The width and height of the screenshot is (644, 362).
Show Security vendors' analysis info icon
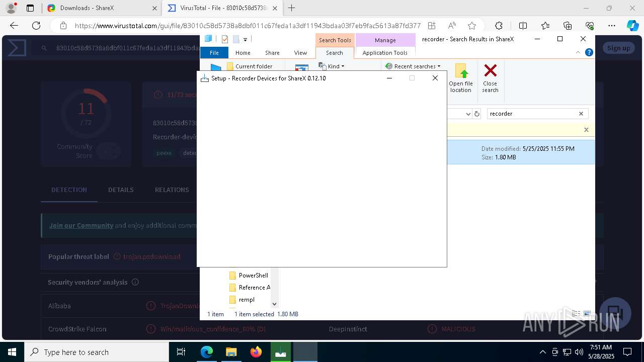tap(135, 282)
